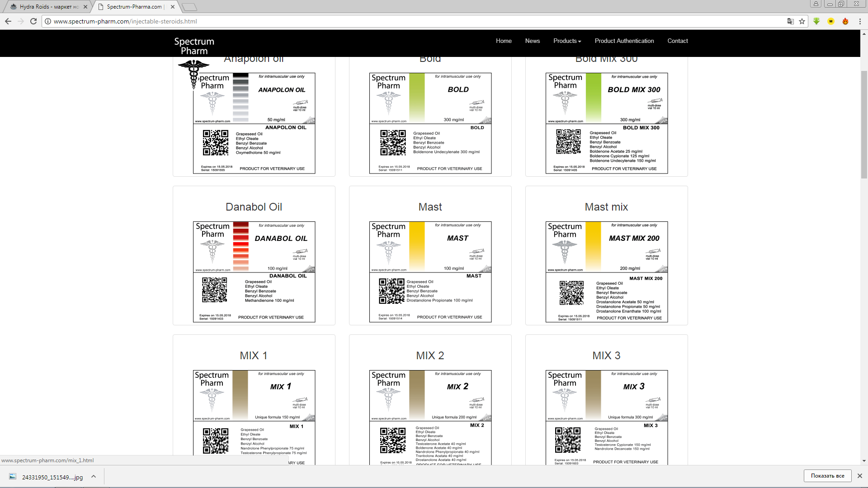Open the green download arrow extension
868x488 pixels.
[x=816, y=21]
